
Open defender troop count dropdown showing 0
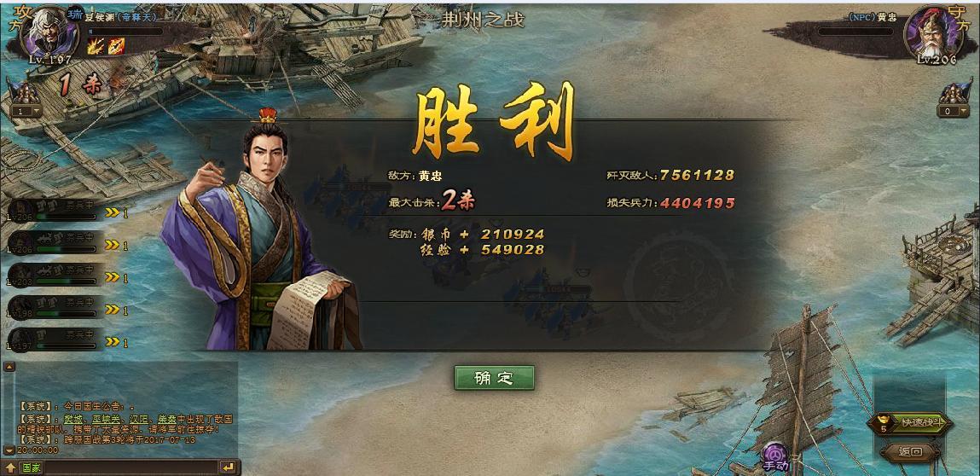click(953, 112)
